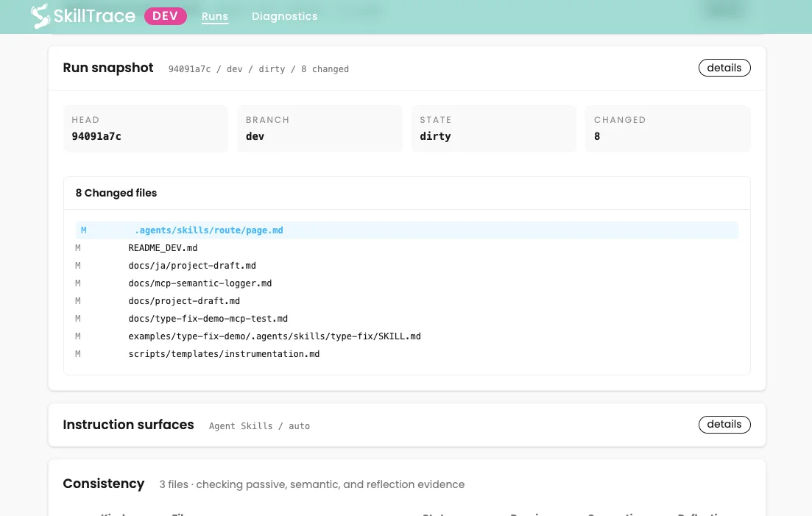Expand Run snapshot details
The height and width of the screenshot is (516, 812).
(x=724, y=68)
